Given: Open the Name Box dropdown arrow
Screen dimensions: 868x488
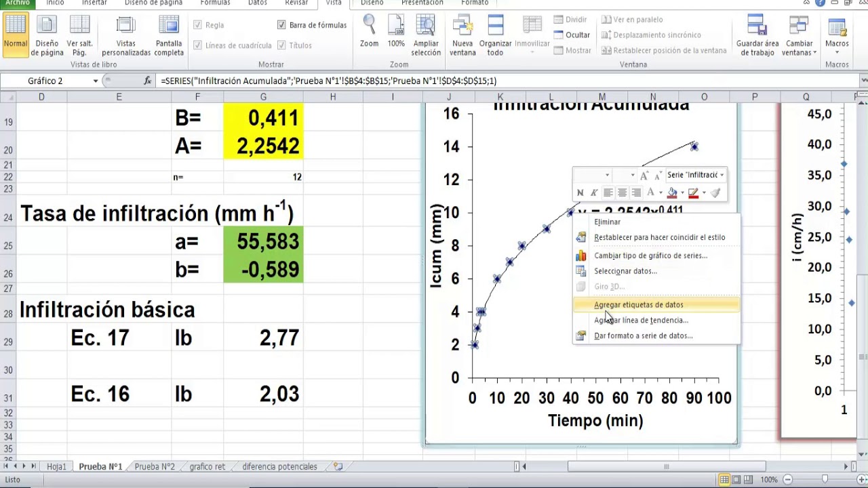Looking at the screenshot, I should tap(96, 81).
